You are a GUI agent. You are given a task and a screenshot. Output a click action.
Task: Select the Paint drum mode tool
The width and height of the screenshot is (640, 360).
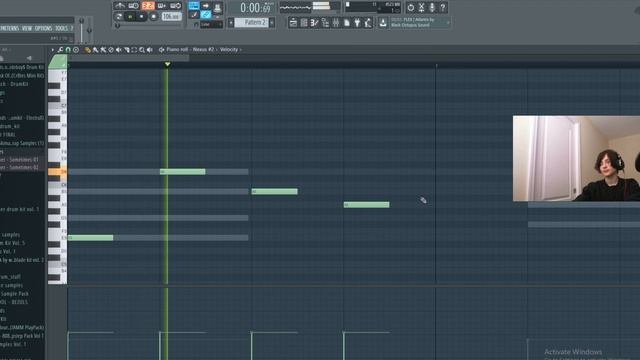(103, 50)
